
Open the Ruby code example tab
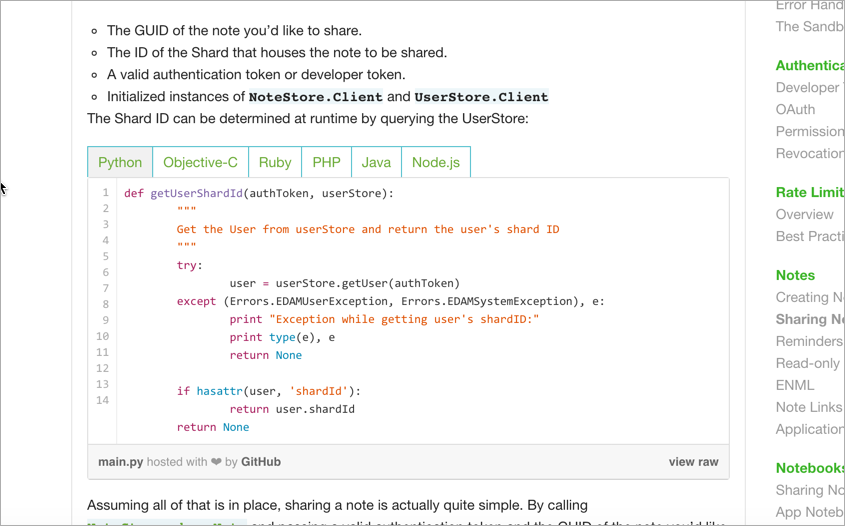(x=275, y=162)
